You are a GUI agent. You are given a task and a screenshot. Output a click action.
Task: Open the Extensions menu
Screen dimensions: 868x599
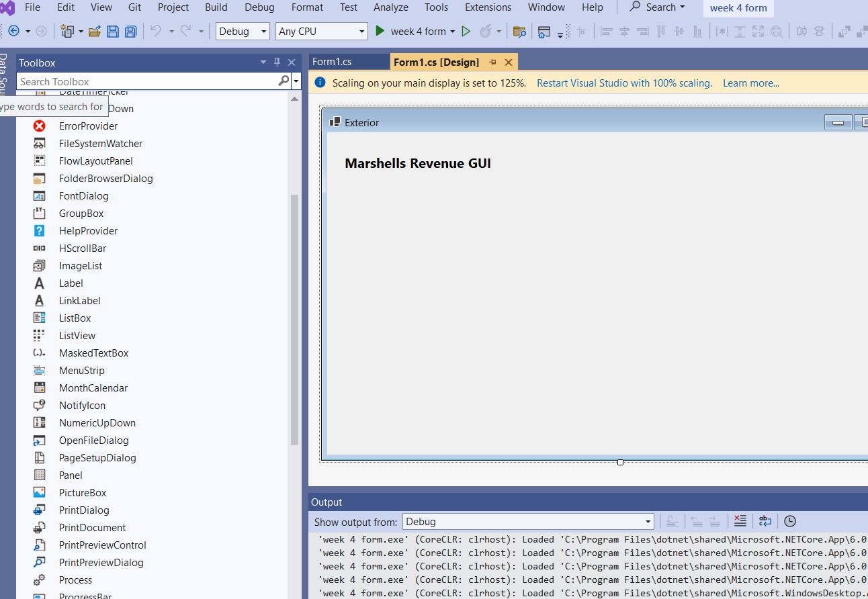(x=488, y=7)
